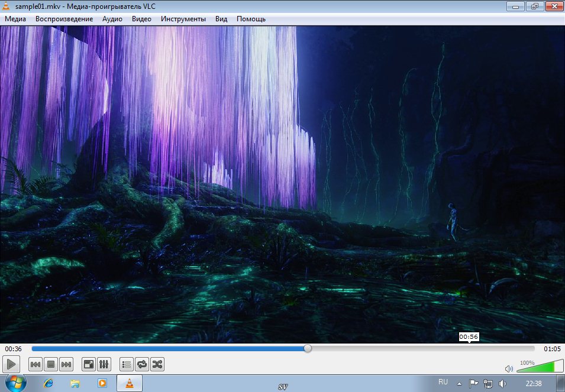This screenshot has height=392, width=565.
Task: Stop playback with the stop button
Action: tap(51, 364)
